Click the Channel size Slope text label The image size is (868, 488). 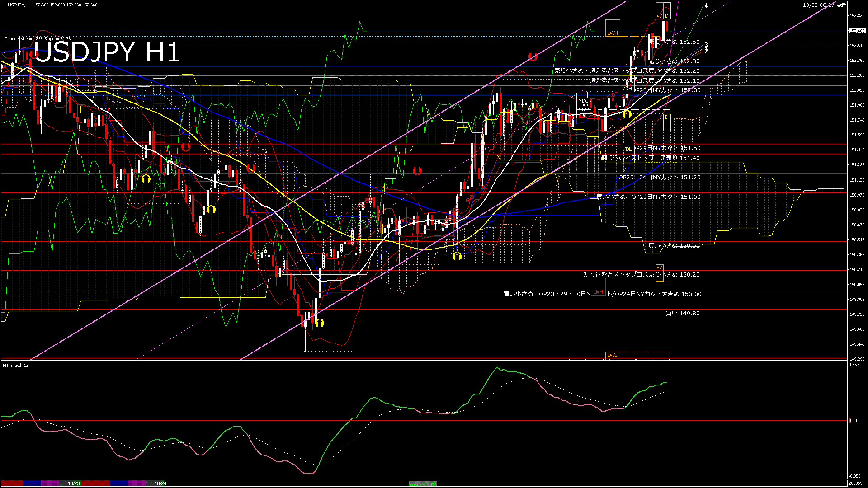point(38,39)
